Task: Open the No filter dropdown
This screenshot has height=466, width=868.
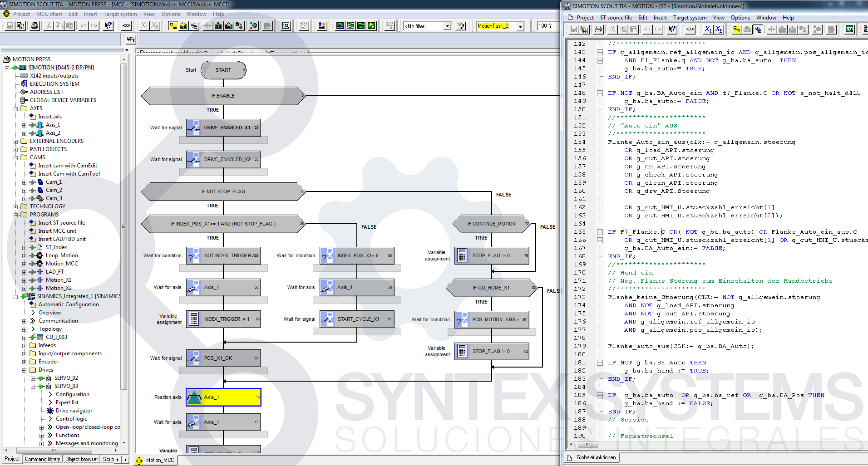Action: point(447,26)
